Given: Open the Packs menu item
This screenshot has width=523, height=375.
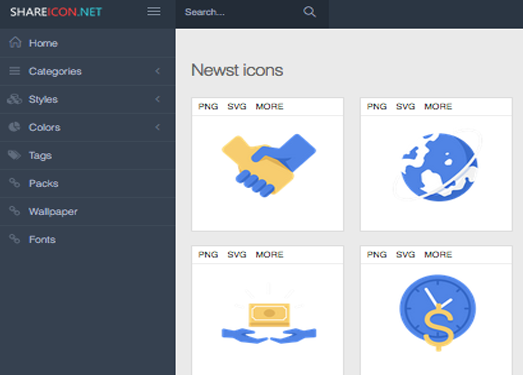Looking at the screenshot, I should [x=87, y=183].
